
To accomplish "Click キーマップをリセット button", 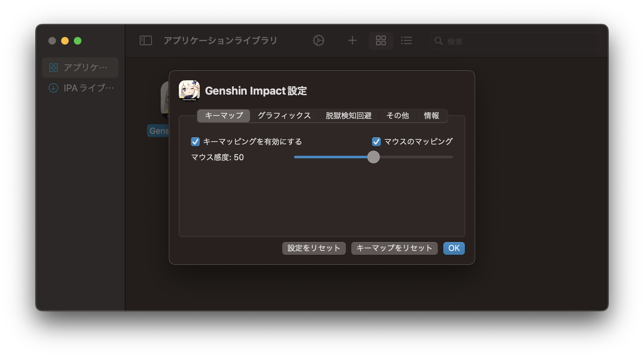I will tap(394, 248).
